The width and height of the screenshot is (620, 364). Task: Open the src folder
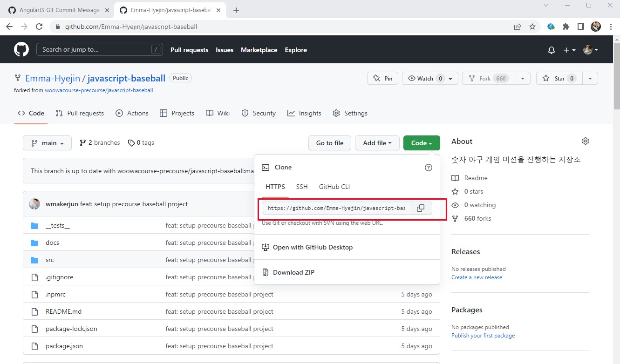click(x=50, y=260)
